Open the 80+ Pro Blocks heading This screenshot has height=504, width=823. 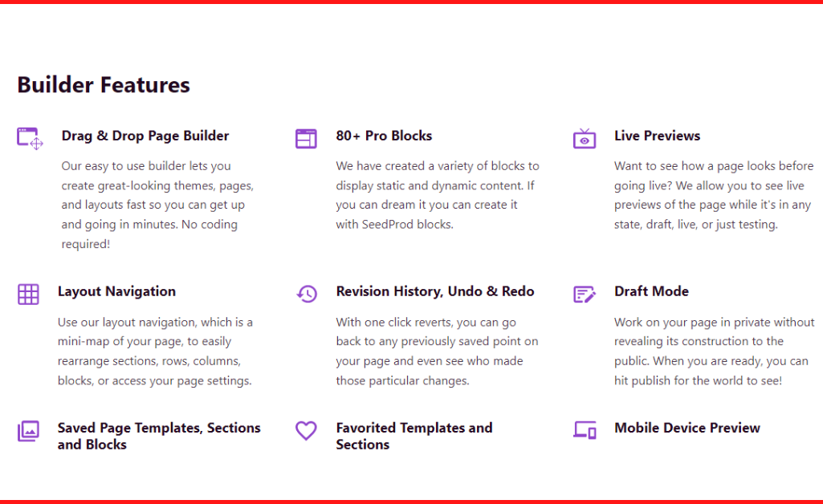tap(385, 136)
